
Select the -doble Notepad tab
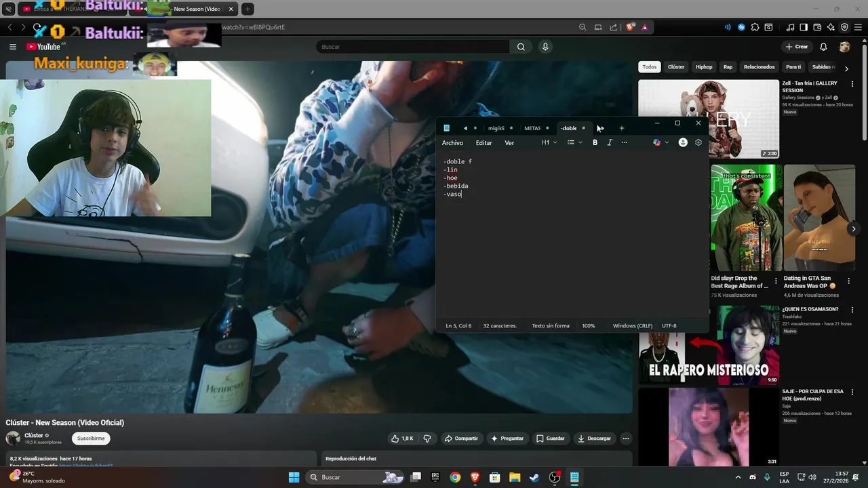[x=573, y=128]
